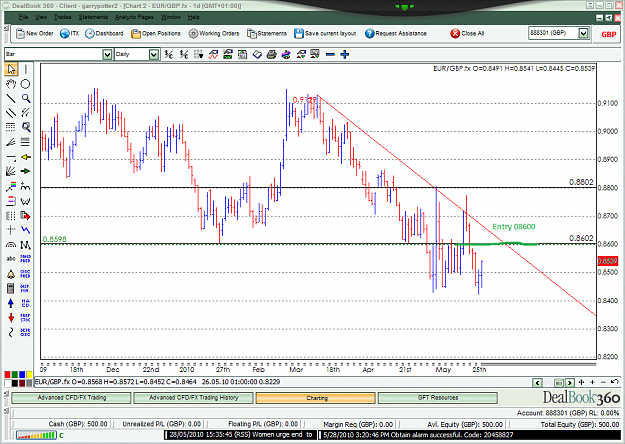Select the magnifier zoom tool
This screenshot has width=625, height=444.
(26, 98)
